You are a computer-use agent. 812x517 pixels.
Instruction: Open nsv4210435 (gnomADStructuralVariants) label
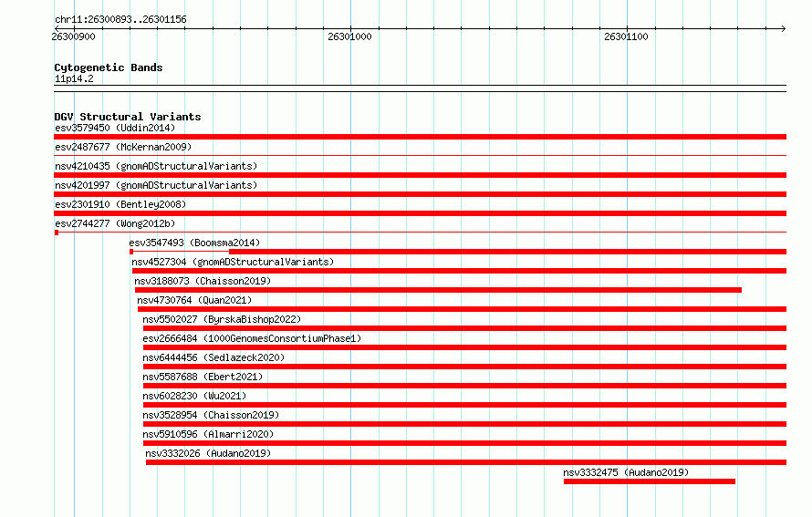(156, 166)
